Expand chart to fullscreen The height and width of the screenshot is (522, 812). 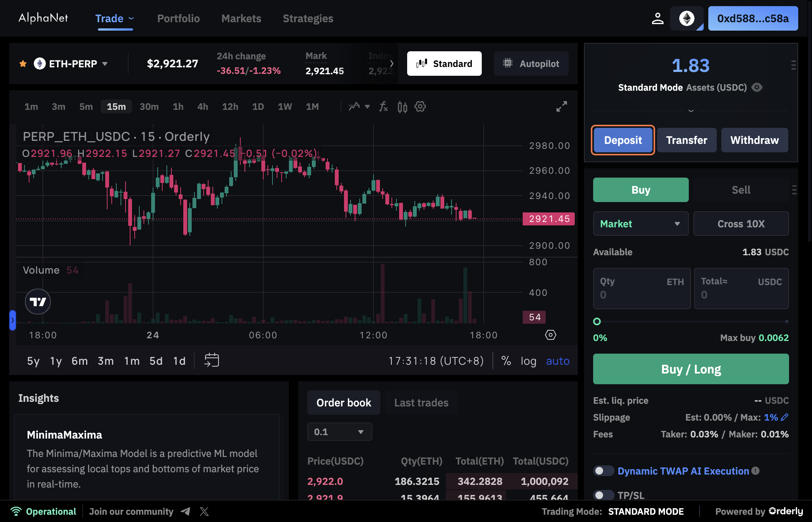click(561, 107)
